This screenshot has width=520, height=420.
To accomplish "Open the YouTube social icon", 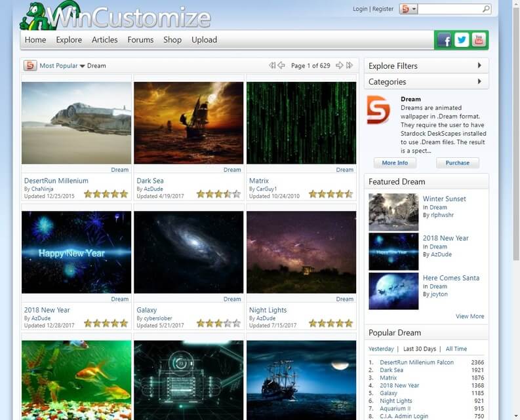I will coord(479,40).
